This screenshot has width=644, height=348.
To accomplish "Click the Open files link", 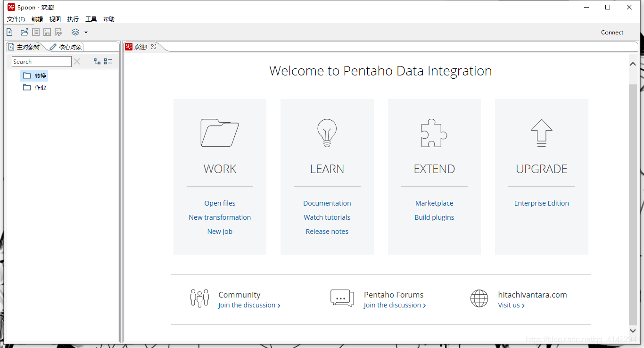I will (220, 203).
